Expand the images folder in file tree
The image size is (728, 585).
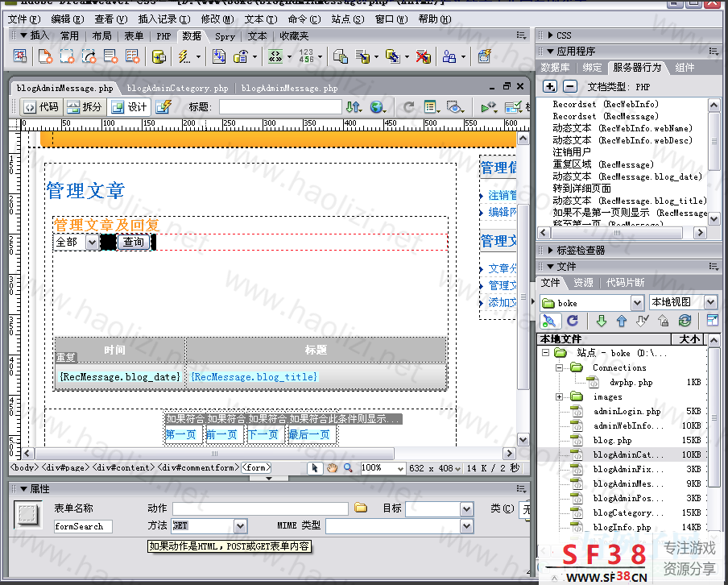tap(559, 396)
